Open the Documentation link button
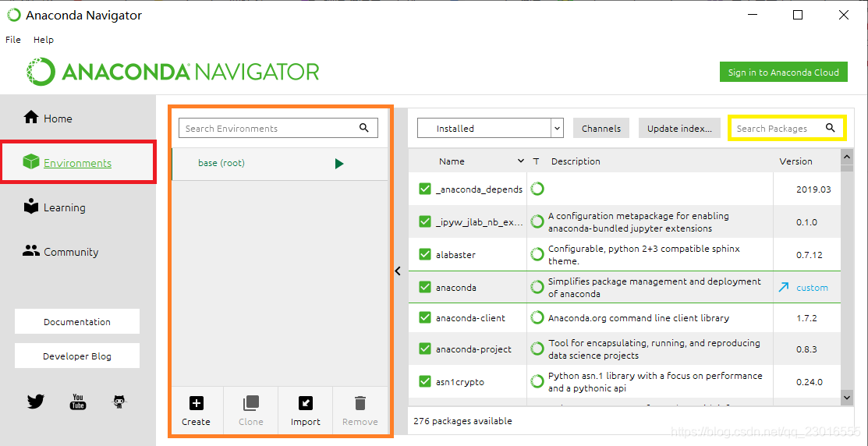This screenshot has height=446, width=868. click(x=77, y=321)
